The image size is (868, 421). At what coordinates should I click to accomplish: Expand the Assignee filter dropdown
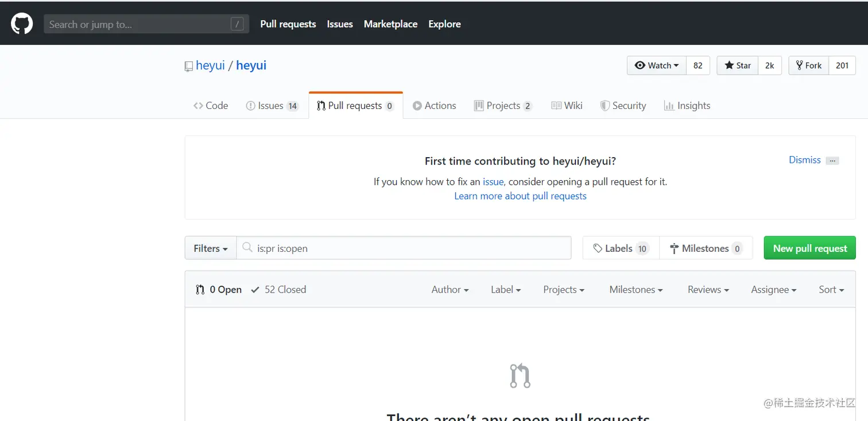coord(774,290)
